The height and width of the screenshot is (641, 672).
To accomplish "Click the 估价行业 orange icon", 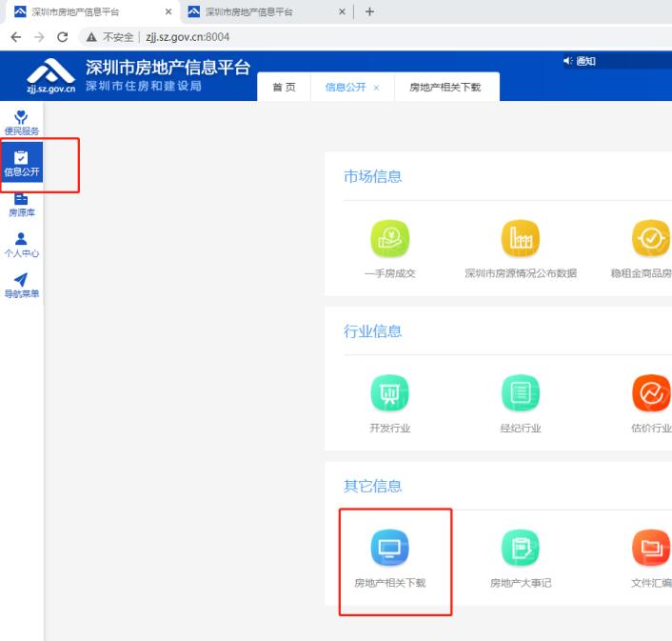I will (x=651, y=393).
